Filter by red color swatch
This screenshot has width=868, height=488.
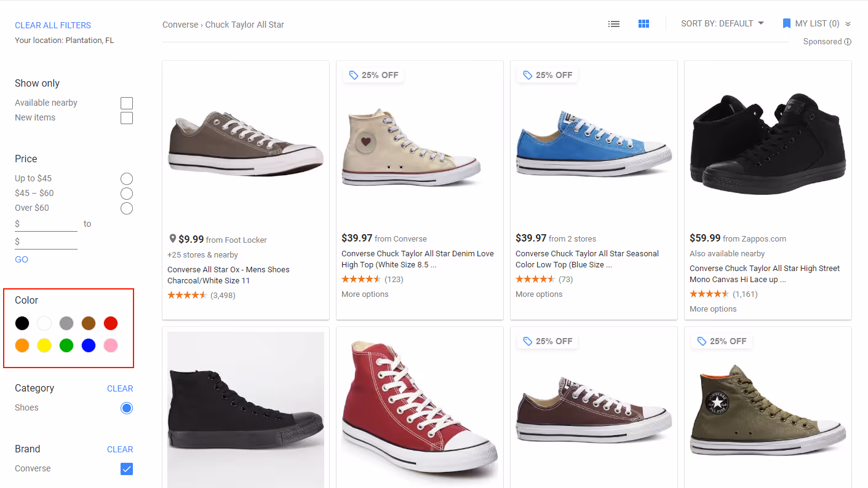click(111, 323)
